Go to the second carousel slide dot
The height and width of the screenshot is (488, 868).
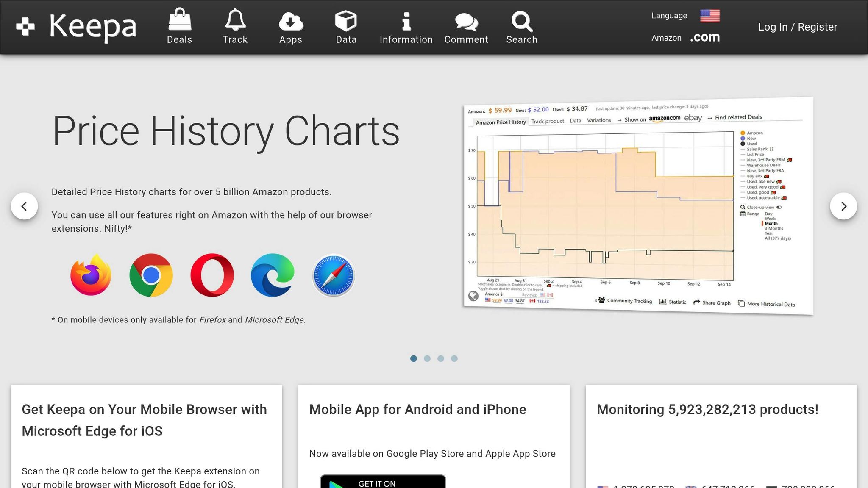coord(427,359)
